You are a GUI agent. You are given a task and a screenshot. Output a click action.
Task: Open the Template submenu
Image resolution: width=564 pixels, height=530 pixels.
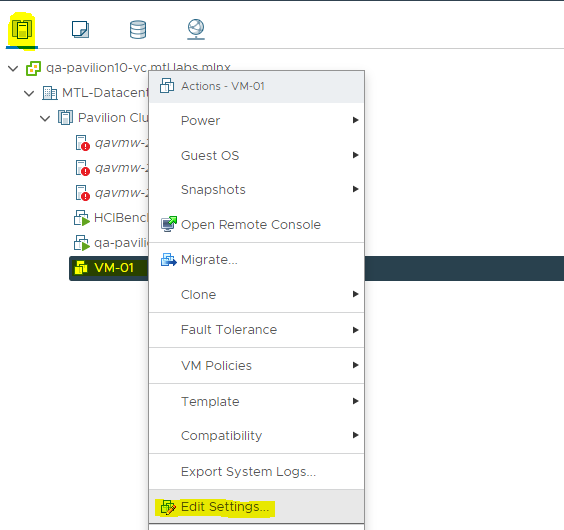click(256, 401)
